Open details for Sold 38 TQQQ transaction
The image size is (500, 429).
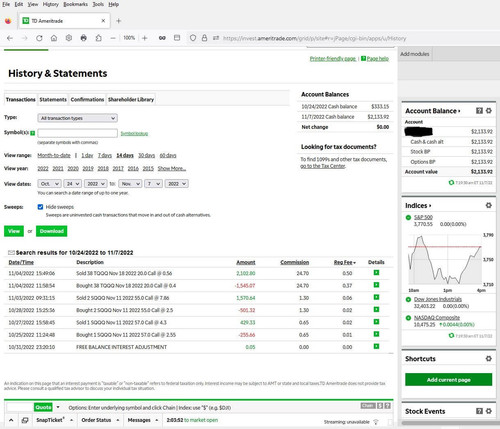pos(376,273)
